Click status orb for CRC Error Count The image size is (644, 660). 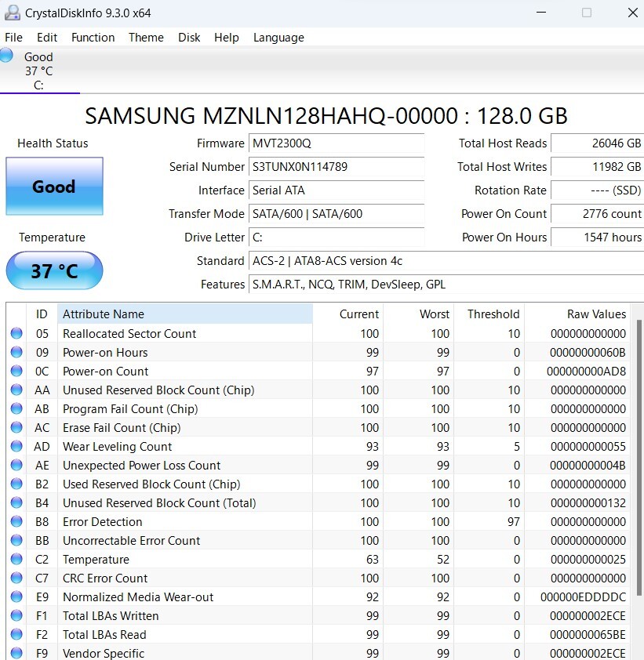click(16, 578)
